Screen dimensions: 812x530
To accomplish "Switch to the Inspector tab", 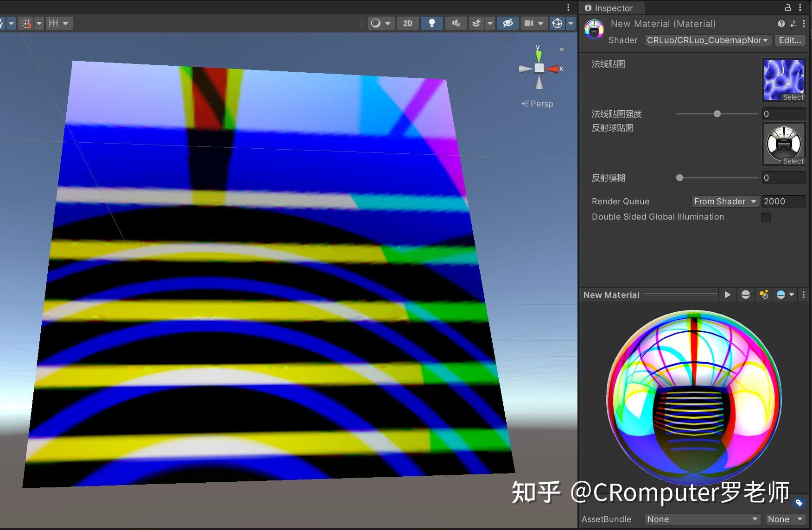I will 611,8.
